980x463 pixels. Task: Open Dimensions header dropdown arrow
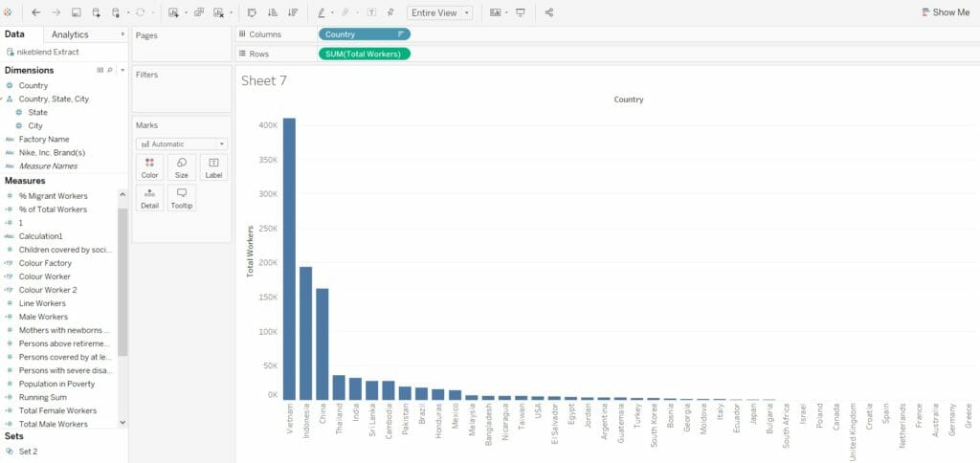click(x=122, y=70)
